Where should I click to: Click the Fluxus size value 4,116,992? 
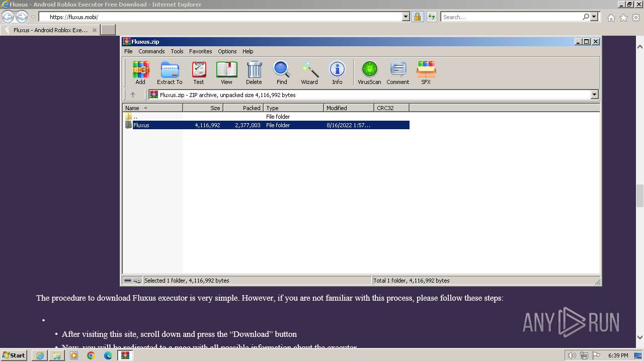click(207, 125)
